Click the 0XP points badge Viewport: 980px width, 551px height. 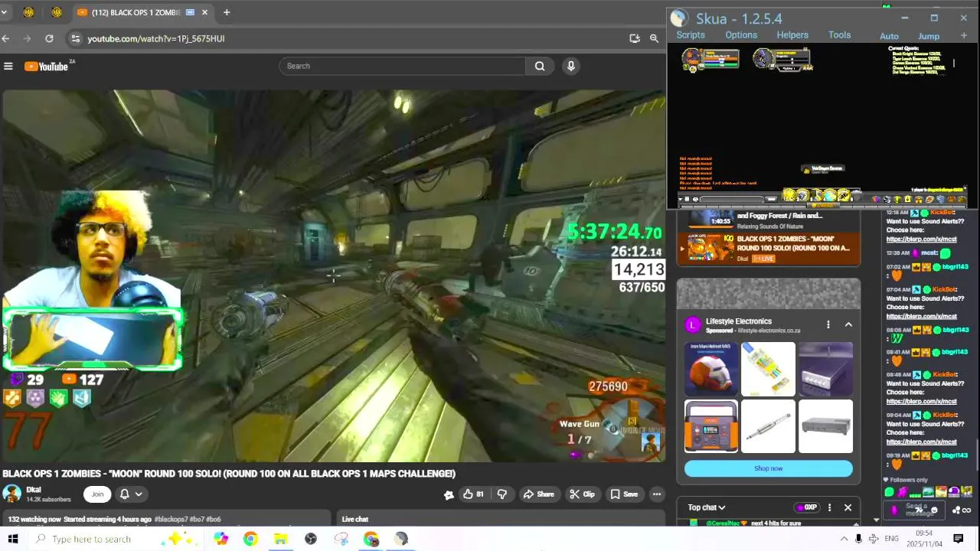pyautogui.click(x=806, y=507)
